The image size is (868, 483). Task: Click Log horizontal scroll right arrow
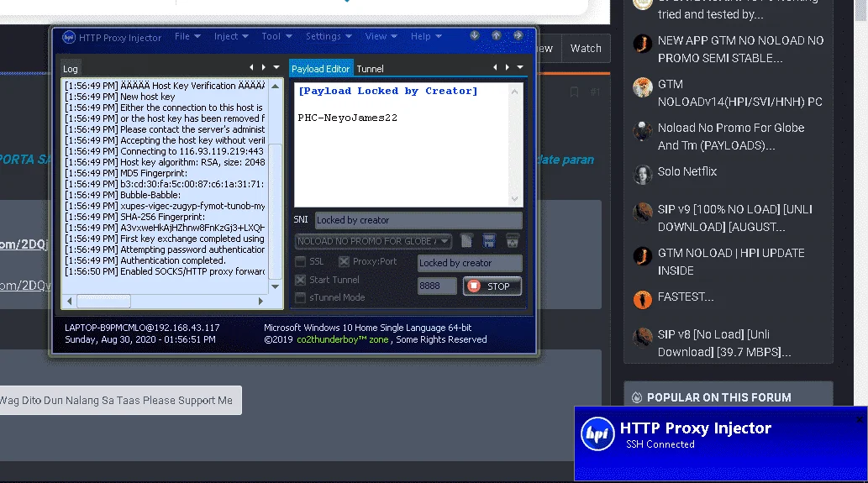[x=260, y=301]
